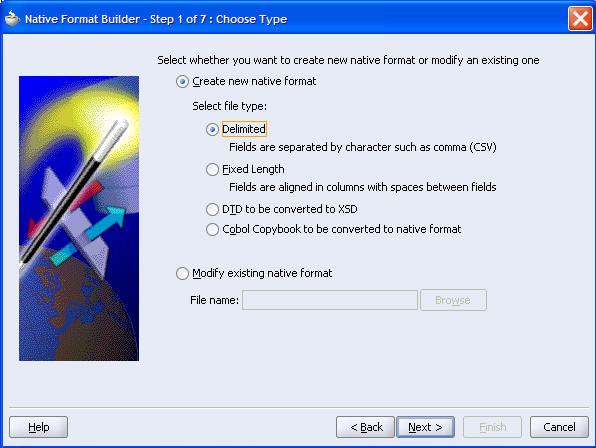The image size is (596, 448).
Task: Close the Native Format Builder dialog
Action: (580, 18)
